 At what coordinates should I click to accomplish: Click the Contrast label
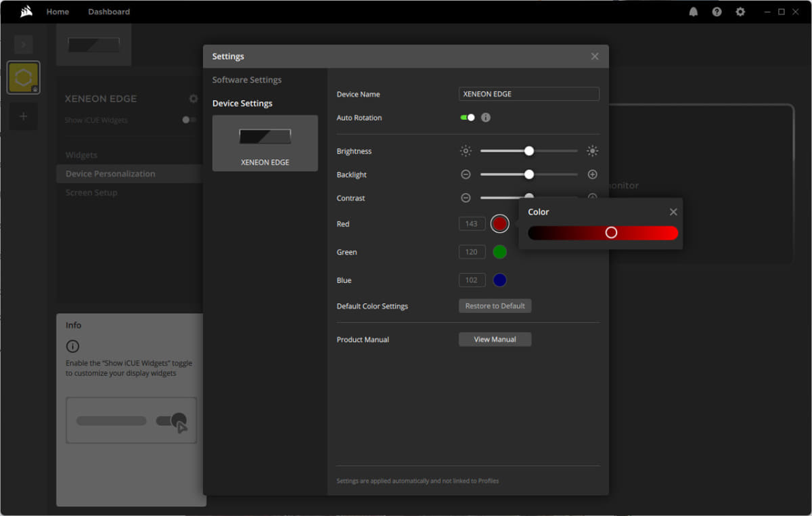(x=351, y=198)
